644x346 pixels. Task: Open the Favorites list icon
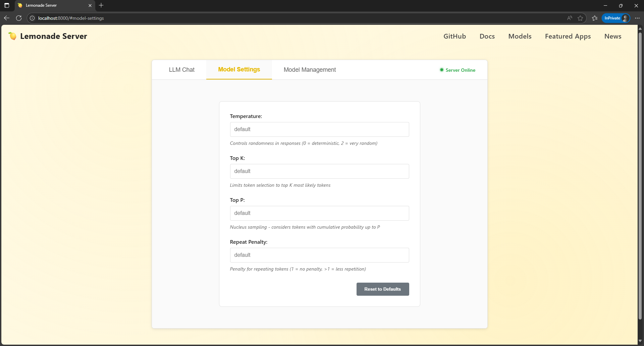point(595,18)
